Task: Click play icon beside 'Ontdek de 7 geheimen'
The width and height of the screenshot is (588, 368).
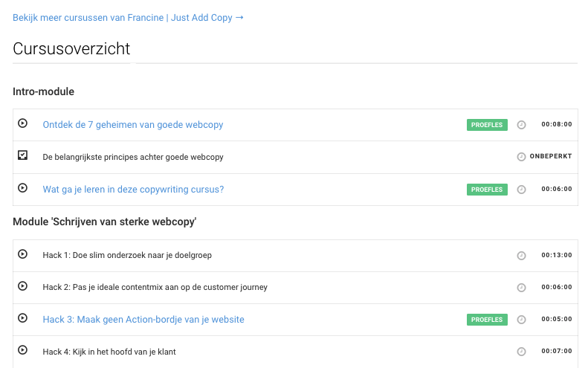Action: tap(22, 123)
